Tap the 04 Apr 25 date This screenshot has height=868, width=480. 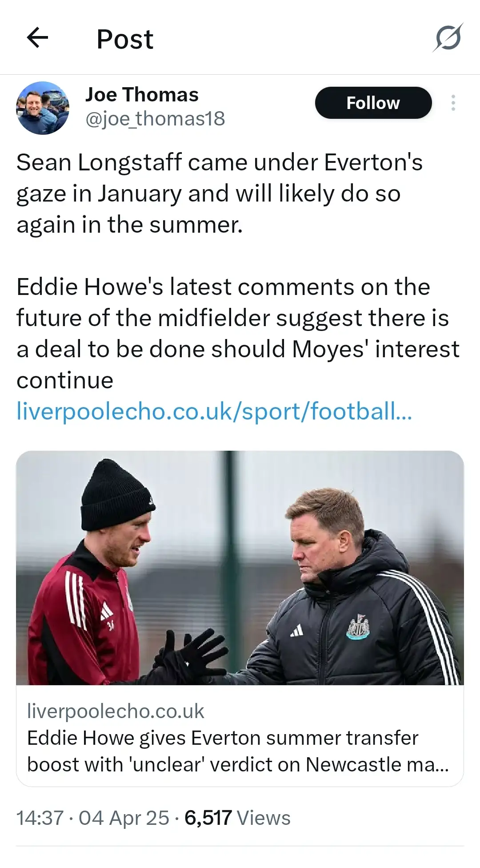tap(124, 818)
